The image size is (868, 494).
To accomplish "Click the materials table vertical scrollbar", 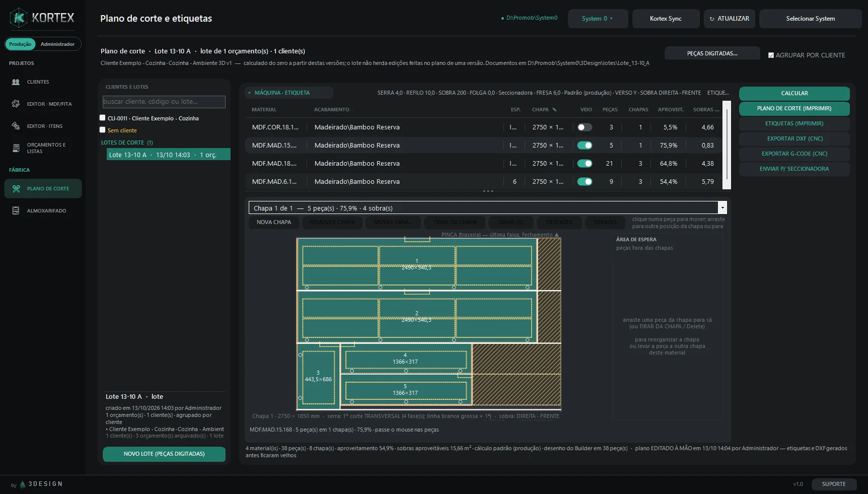I will [x=726, y=145].
